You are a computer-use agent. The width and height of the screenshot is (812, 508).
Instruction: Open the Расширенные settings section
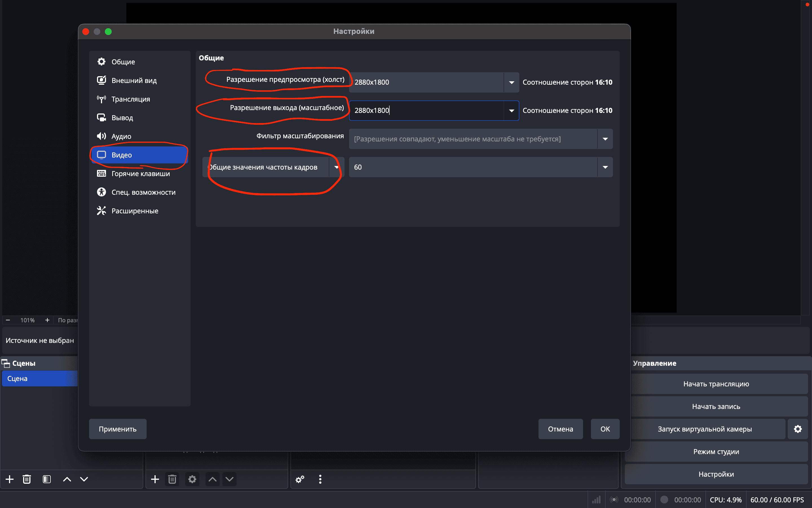point(139,211)
